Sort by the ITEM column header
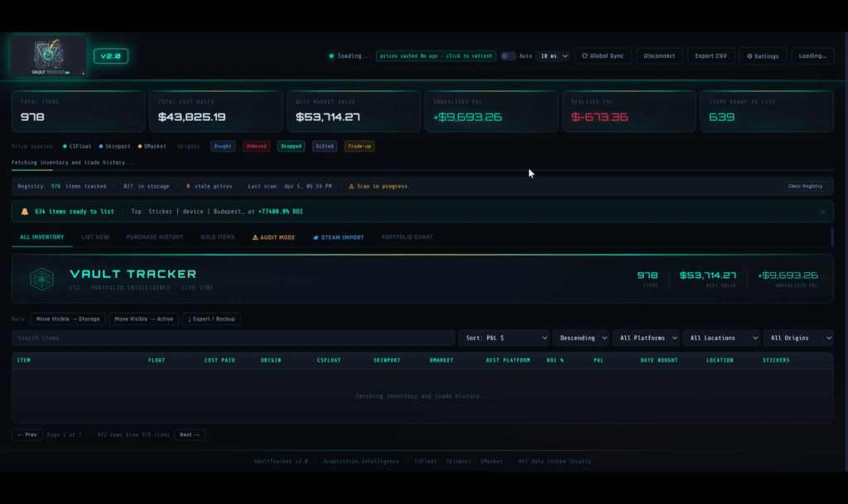848x504 pixels. click(24, 360)
